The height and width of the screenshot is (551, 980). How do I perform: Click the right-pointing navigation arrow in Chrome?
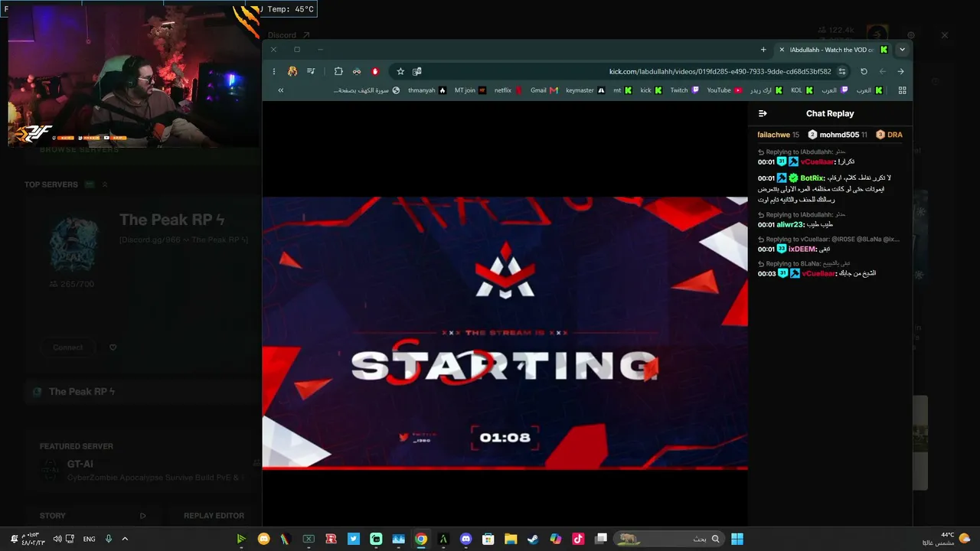click(x=900, y=71)
